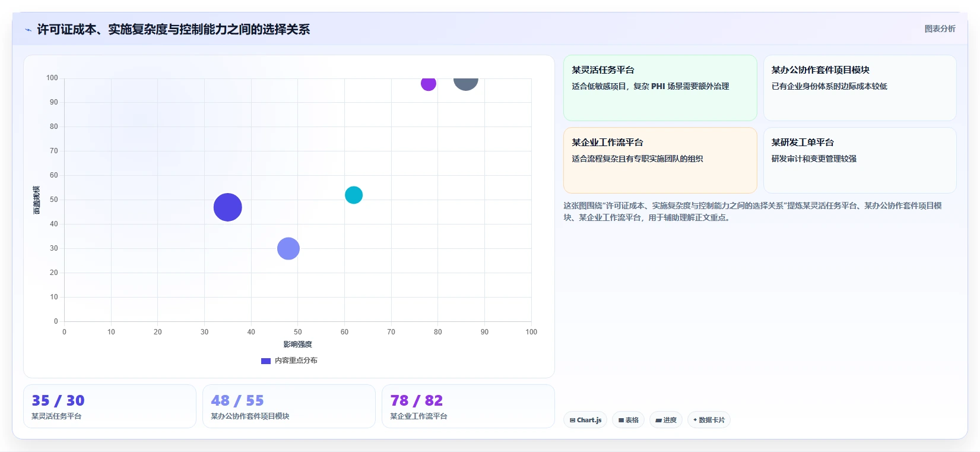Select the gray bubble near 86 on the x-axis

click(466, 84)
